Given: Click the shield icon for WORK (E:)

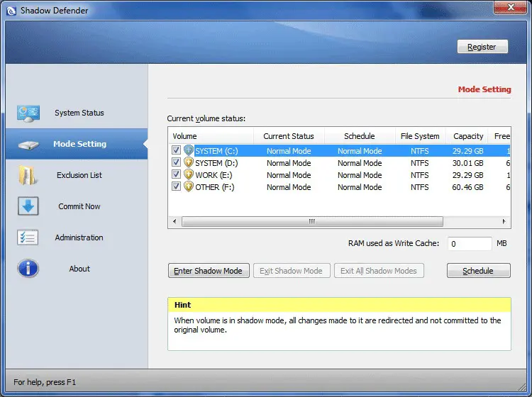Looking at the screenshot, I should (189, 175).
